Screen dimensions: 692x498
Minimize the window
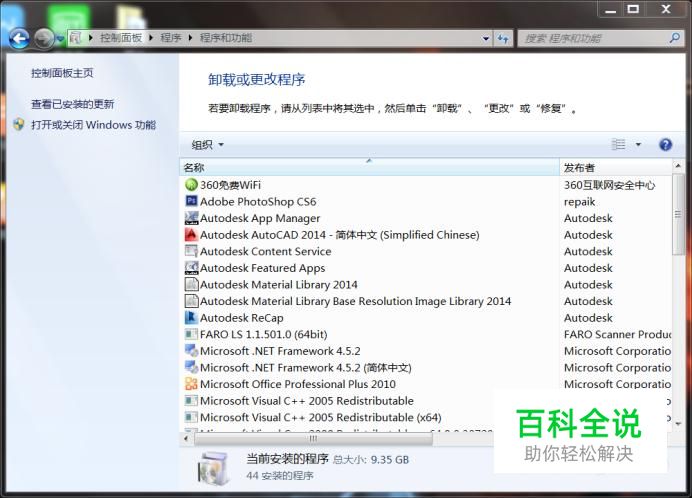click(x=610, y=9)
